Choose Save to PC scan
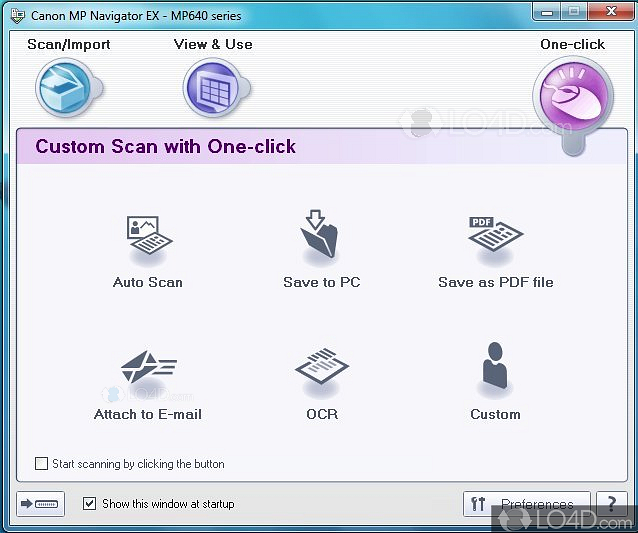Image resolution: width=638 pixels, height=533 pixels. point(321,249)
